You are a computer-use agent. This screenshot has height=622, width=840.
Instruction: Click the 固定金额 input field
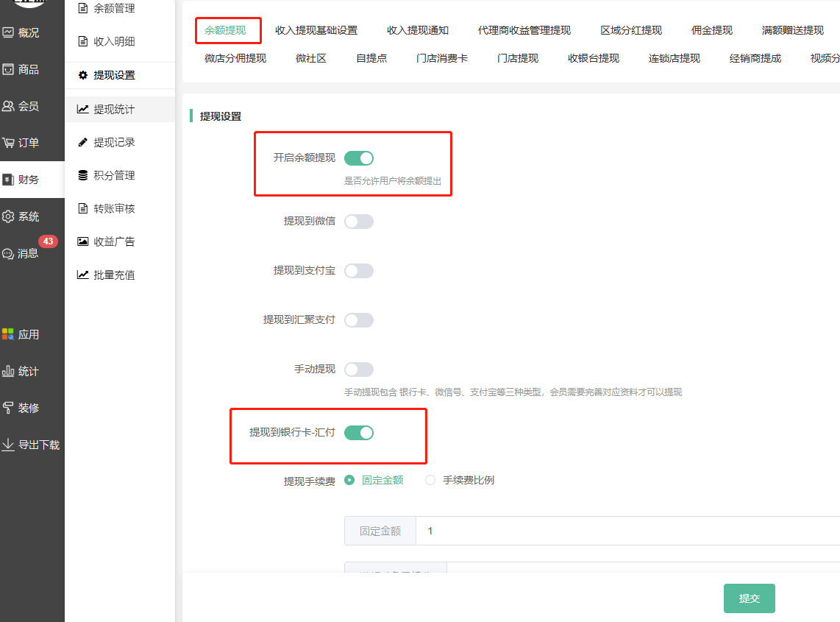[x=625, y=531]
